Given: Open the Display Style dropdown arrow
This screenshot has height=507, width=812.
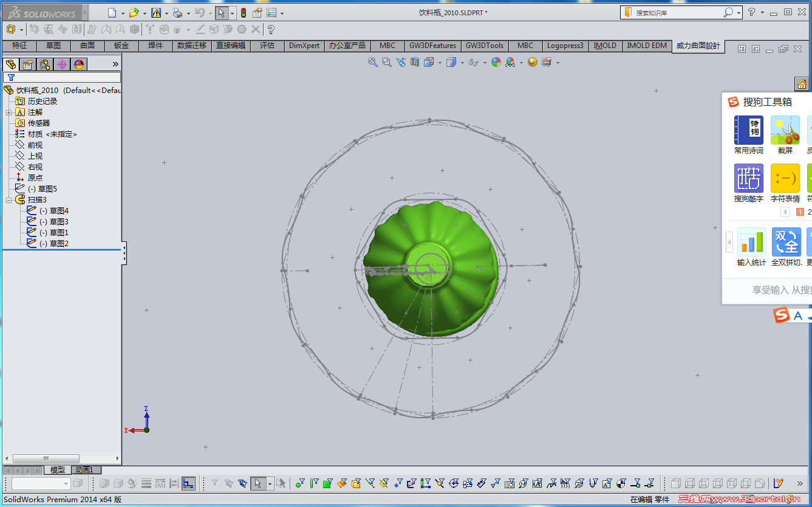Looking at the screenshot, I should [x=462, y=63].
